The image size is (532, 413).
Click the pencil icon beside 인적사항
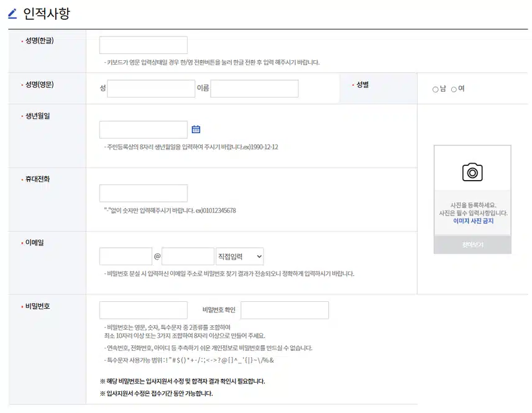(x=12, y=14)
